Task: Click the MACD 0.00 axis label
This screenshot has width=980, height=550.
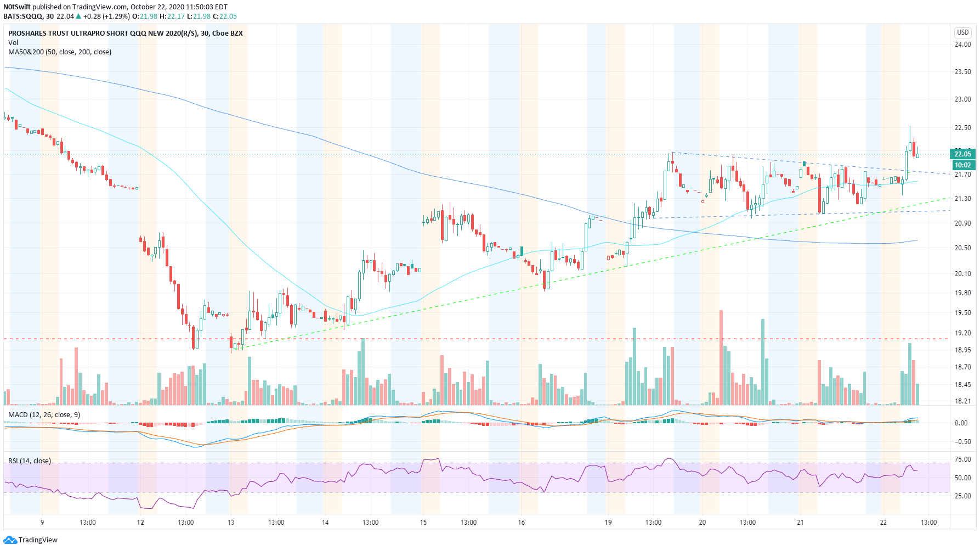Action: tap(961, 423)
